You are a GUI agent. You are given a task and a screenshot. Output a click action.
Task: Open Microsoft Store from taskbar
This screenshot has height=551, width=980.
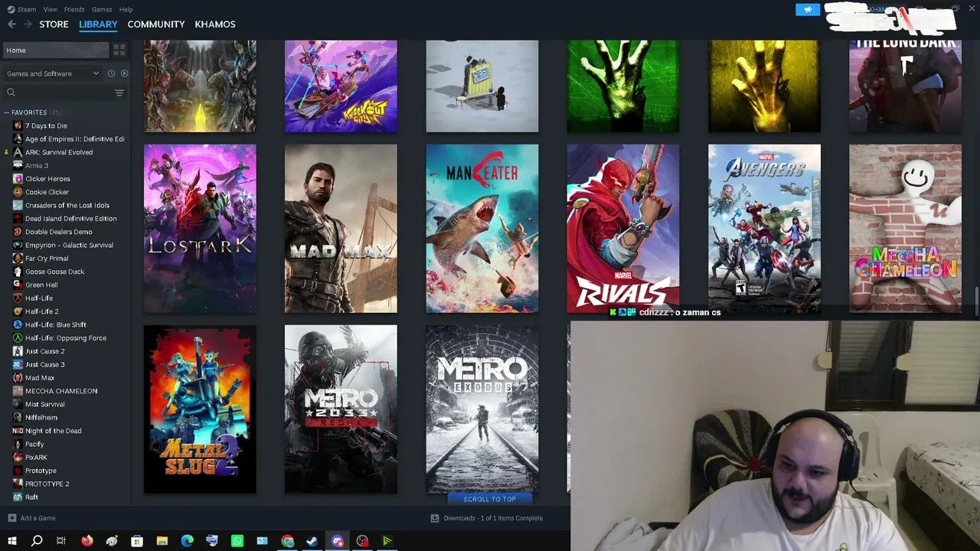pyautogui.click(x=137, y=541)
